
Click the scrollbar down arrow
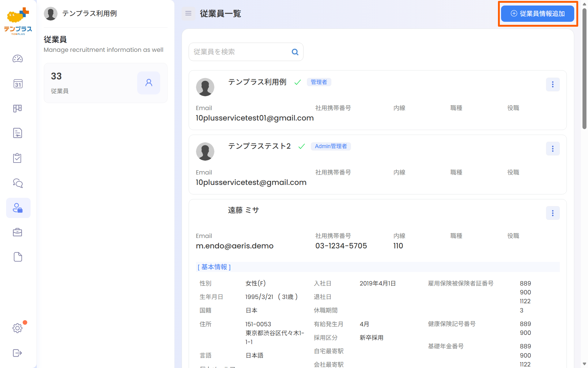(x=584, y=364)
